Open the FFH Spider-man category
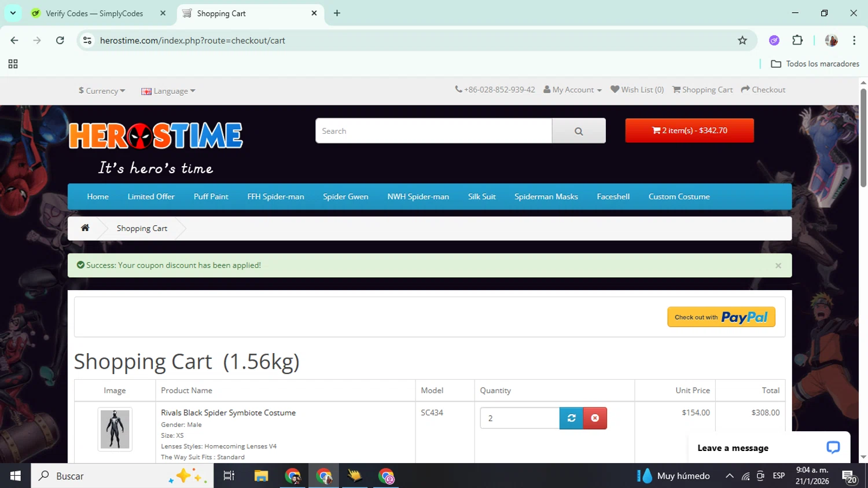 (x=275, y=197)
